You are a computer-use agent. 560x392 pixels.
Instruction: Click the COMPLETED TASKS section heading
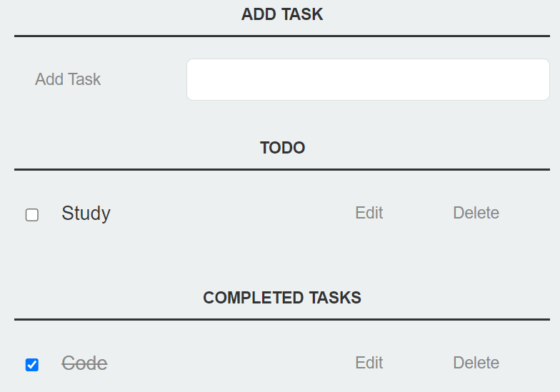point(282,297)
